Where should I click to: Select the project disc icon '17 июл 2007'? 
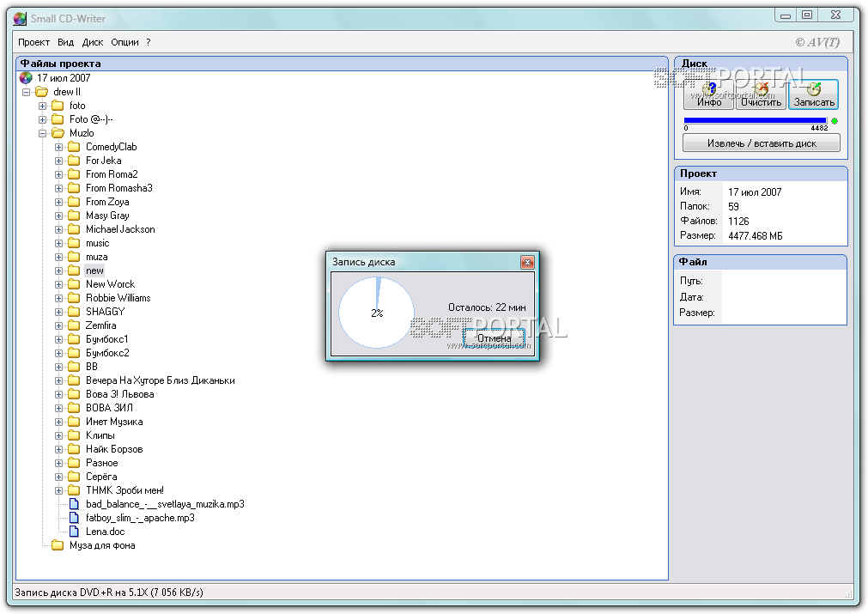(26, 78)
